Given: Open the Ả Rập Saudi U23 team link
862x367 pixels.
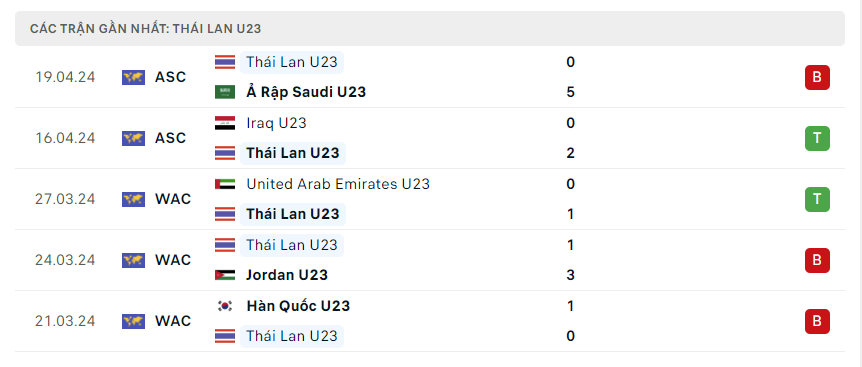Looking at the screenshot, I should click(x=306, y=92).
